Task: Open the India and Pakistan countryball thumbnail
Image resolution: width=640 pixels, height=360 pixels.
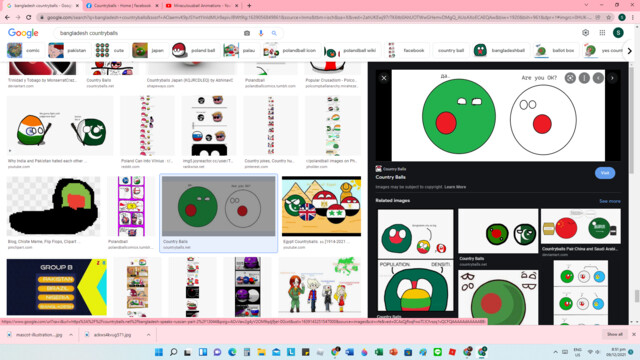Action: (x=60, y=126)
